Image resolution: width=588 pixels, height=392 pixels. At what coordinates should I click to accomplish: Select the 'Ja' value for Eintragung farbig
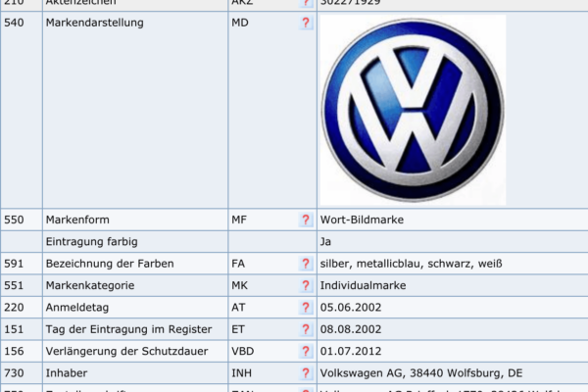325,242
